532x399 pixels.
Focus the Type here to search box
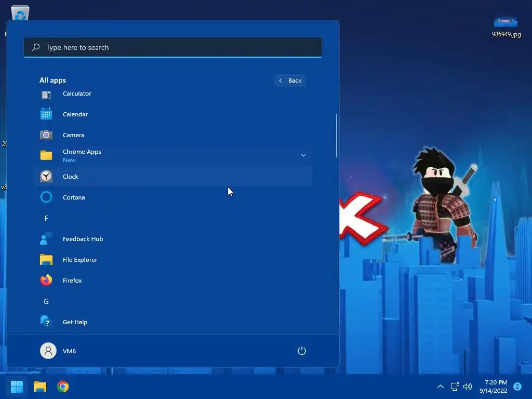click(173, 47)
